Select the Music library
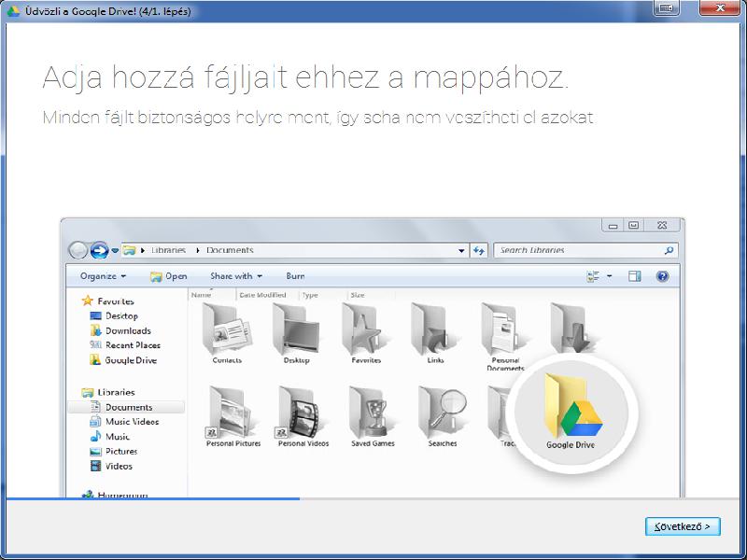The height and width of the screenshot is (560, 747). (x=110, y=437)
